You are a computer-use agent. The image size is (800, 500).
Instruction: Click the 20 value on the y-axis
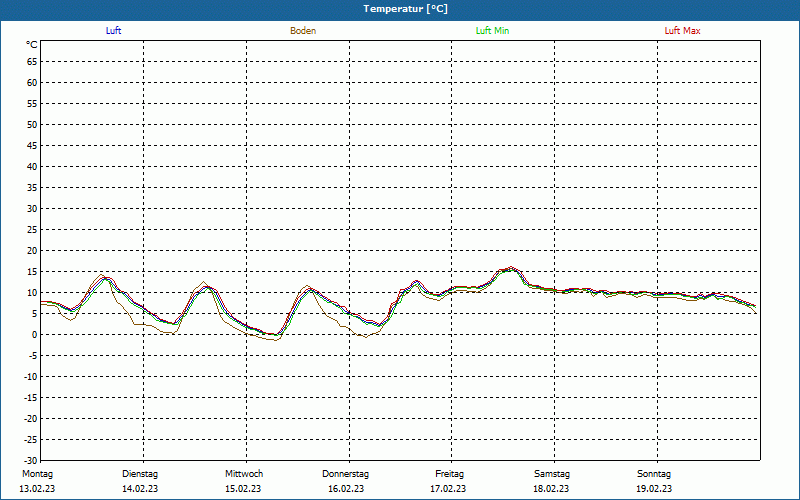click(32, 251)
